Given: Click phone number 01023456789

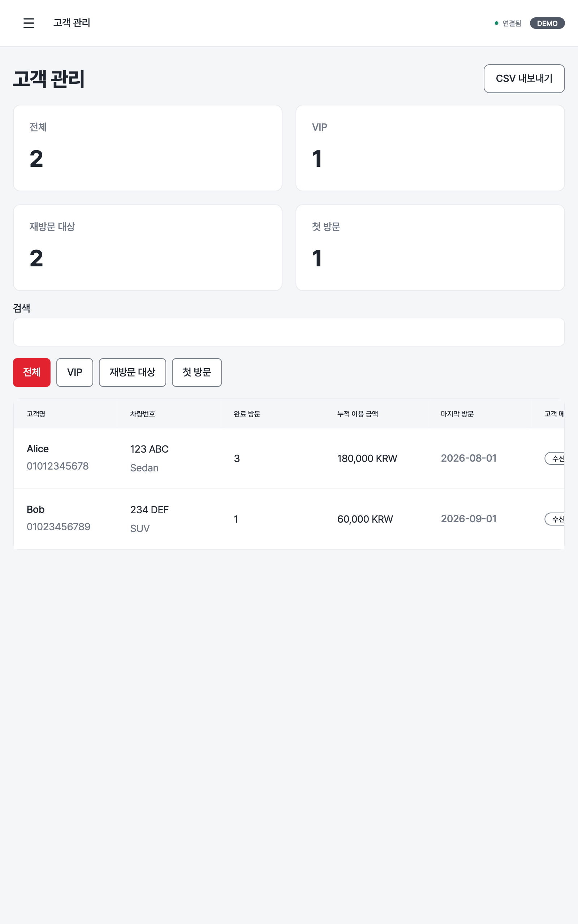Looking at the screenshot, I should point(59,527).
